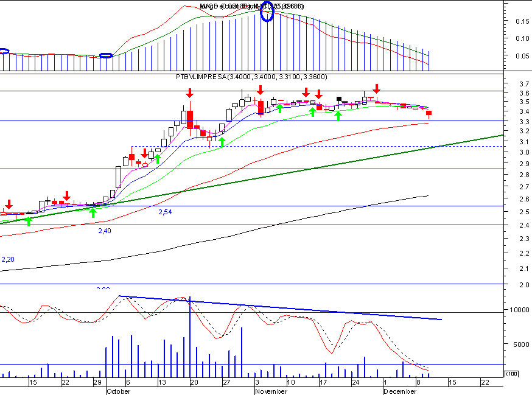Click the 3.7 price axis label

tap(524, 84)
